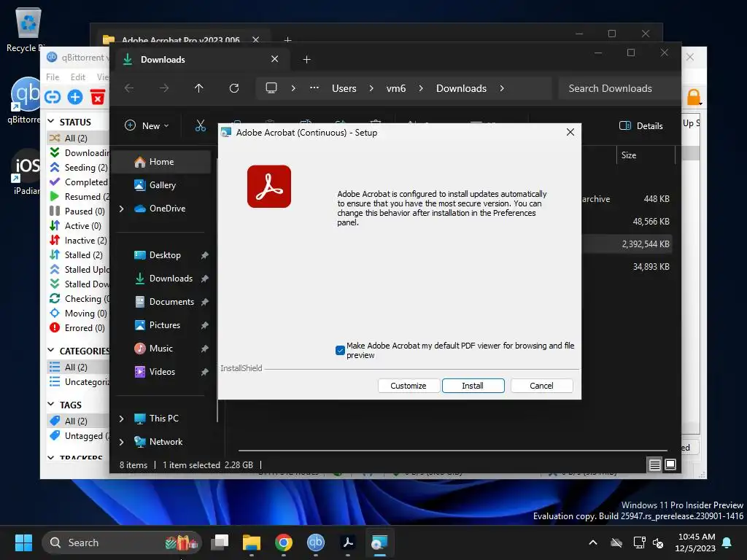Collapse the CATEGORIES section in qBittorrent
747x560 pixels.
coord(51,351)
